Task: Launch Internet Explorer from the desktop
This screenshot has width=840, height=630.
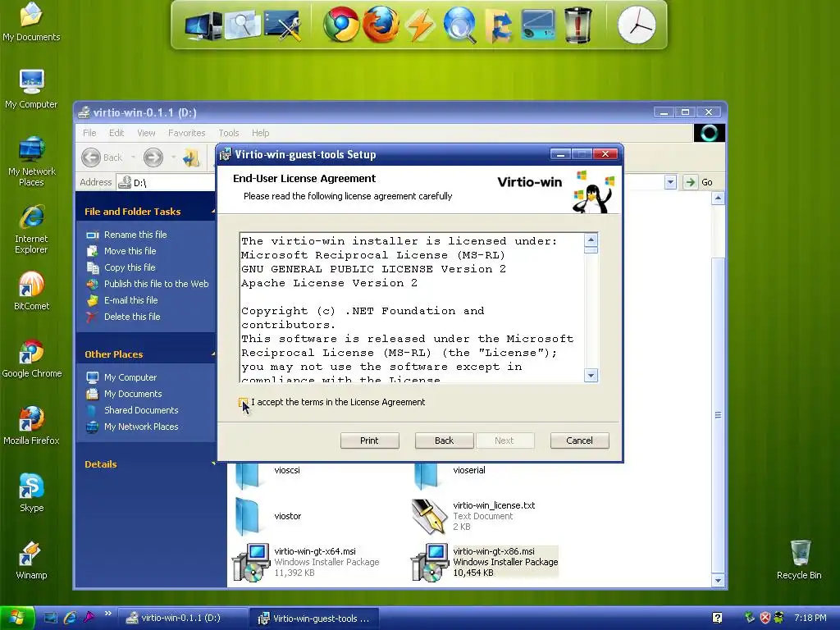Action: (x=32, y=229)
